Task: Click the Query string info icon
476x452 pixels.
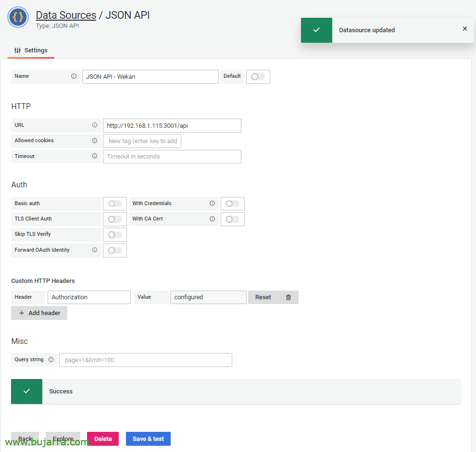Action: (x=51, y=360)
